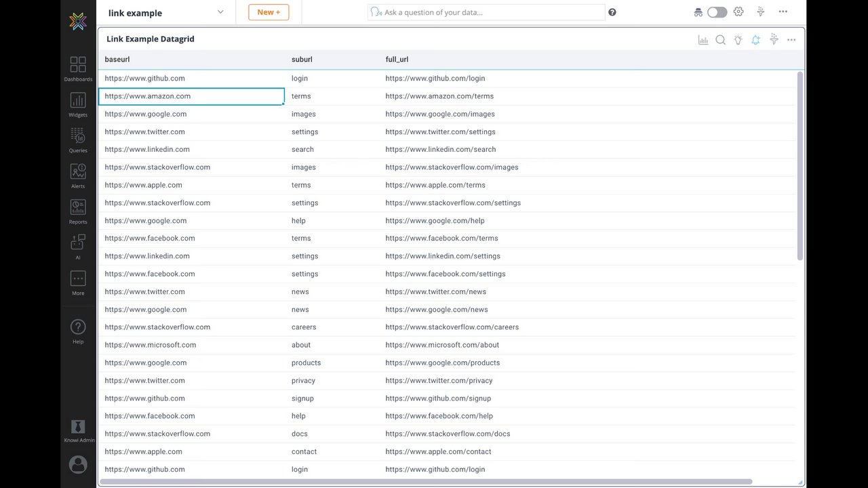The width and height of the screenshot is (868, 488).
Task: Open the widget more options menu
Action: [791, 40]
